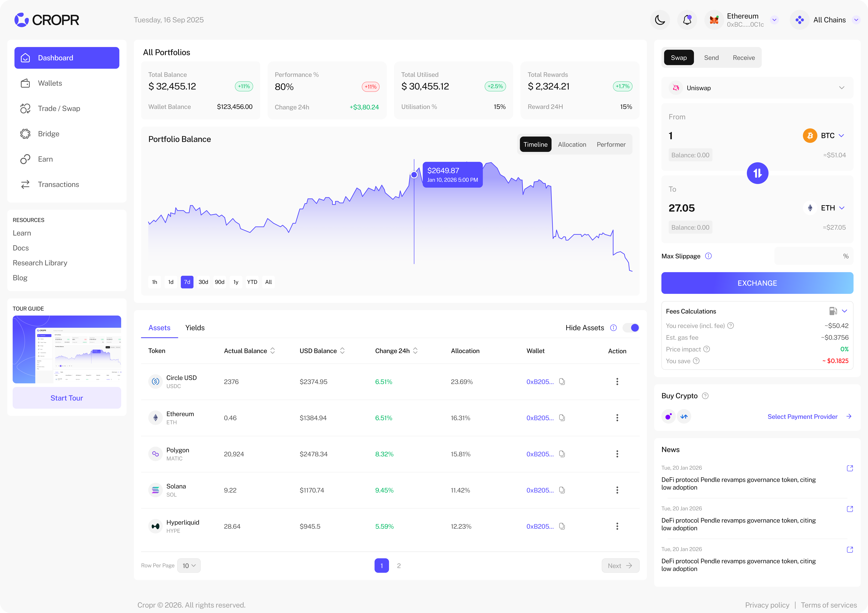Expand the Ethereum wallet dropdown
This screenshot has width=868, height=613.
tap(774, 20)
